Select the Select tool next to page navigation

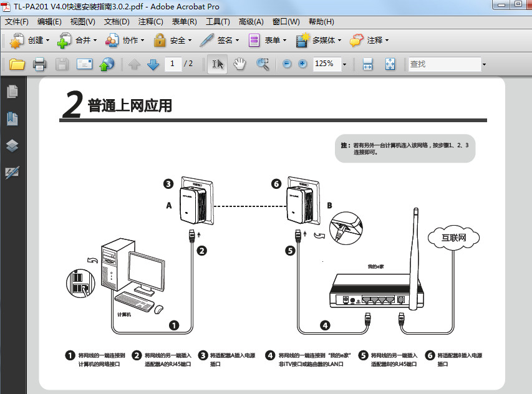(x=216, y=64)
